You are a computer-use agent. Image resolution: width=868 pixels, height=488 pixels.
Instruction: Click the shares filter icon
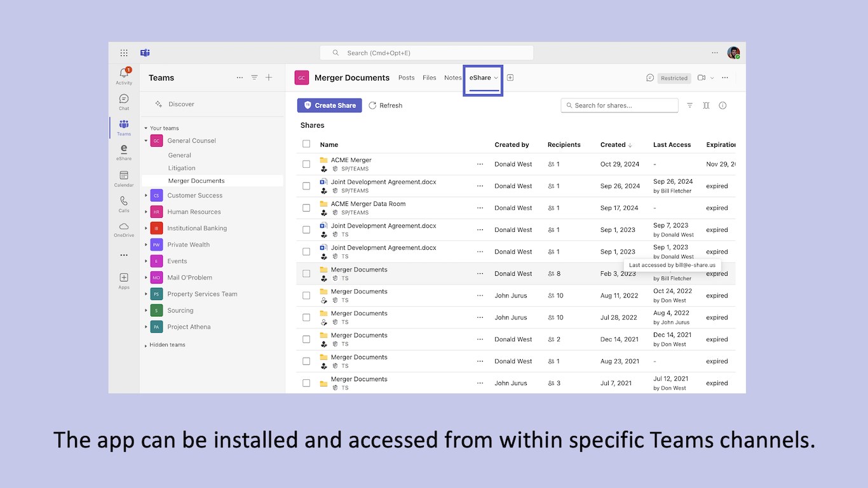click(689, 105)
